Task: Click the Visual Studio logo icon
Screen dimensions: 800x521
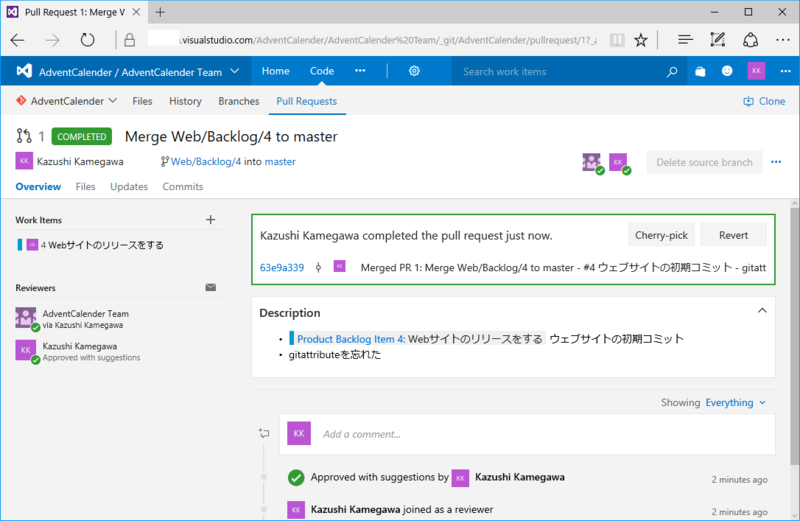Action: point(24,71)
